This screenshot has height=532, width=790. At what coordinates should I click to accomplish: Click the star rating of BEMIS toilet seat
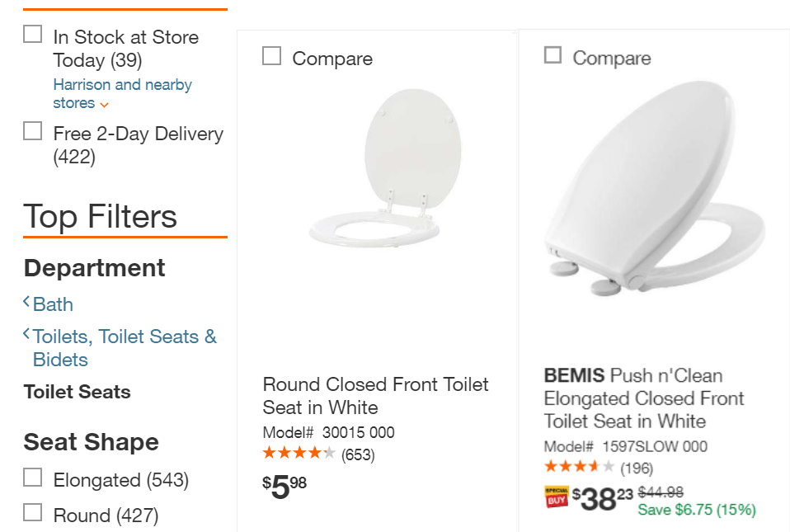pyautogui.click(x=579, y=468)
